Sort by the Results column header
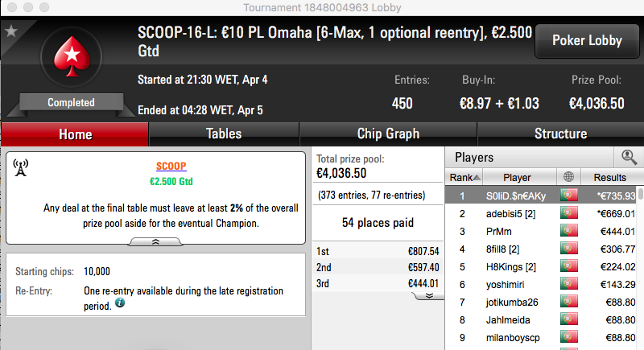Screen dimensions: 644x350 (609, 177)
